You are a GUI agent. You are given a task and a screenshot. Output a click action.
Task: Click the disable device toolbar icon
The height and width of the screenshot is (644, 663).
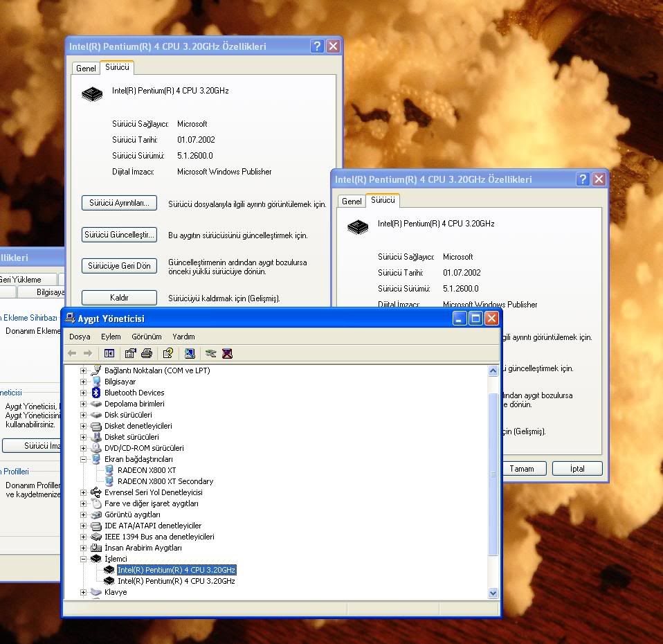(210, 353)
